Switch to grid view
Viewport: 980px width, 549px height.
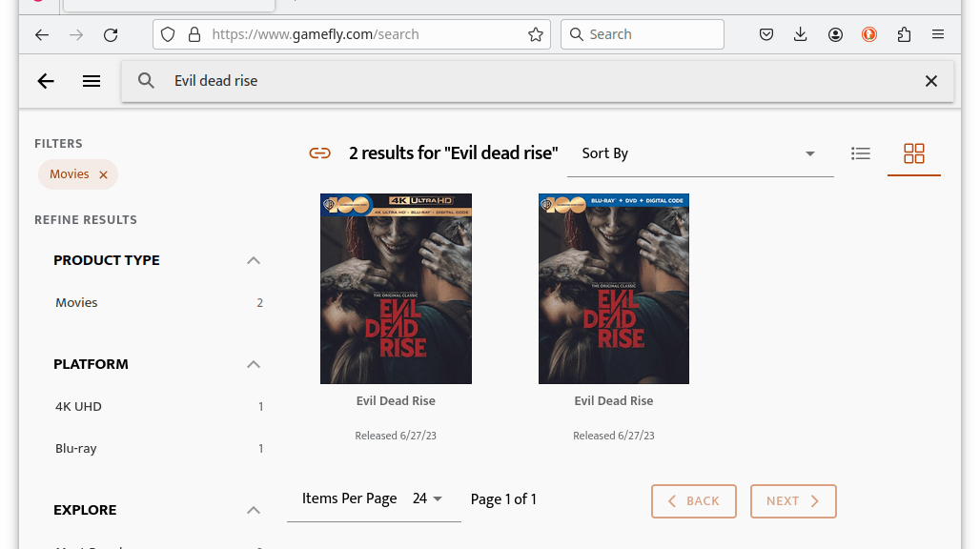pos(914,153)
